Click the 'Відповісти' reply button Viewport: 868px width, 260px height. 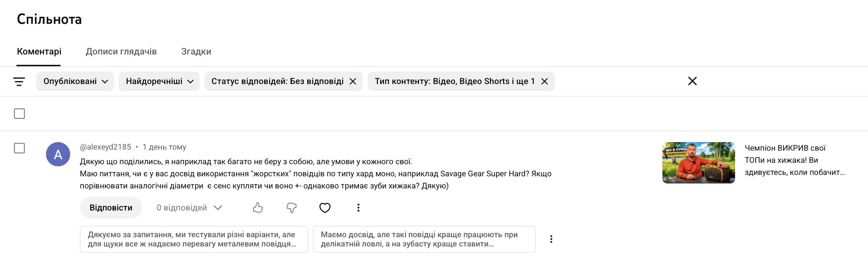click(111, 208)
